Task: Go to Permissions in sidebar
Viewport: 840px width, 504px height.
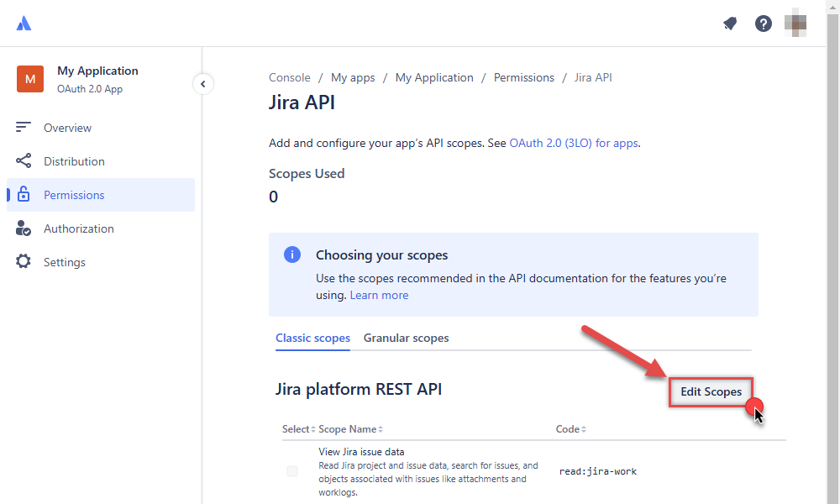Action: point(101,195)
